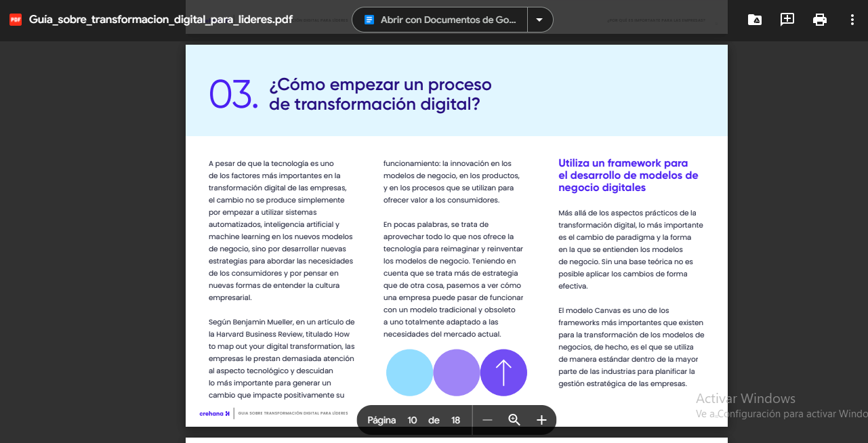Click the red PDF file icon

click(x=14, y=19)
